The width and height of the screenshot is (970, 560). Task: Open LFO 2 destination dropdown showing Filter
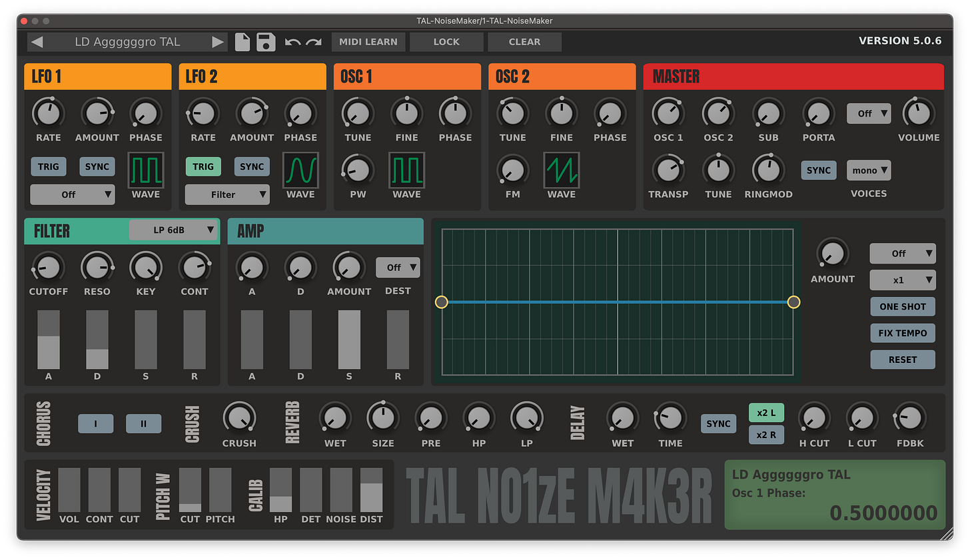227,194
